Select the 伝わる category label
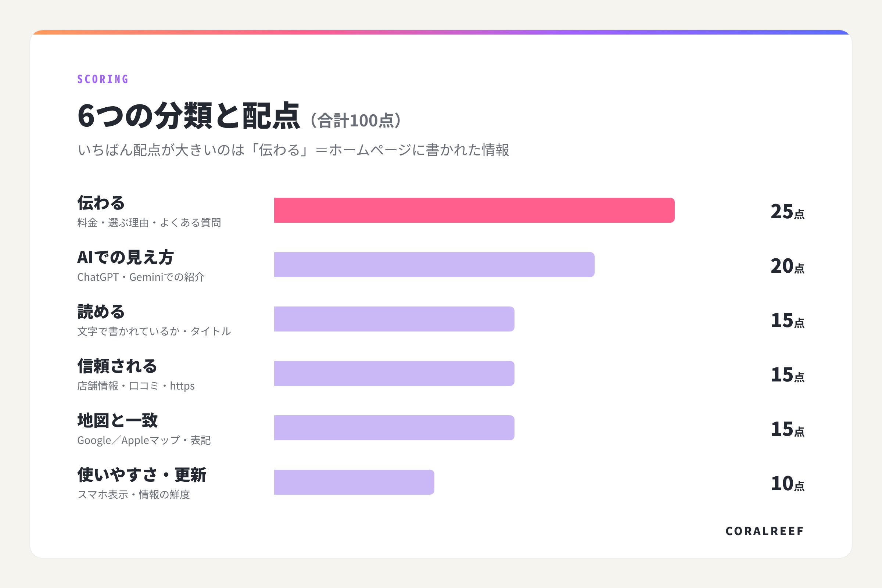 click(101, 203)
